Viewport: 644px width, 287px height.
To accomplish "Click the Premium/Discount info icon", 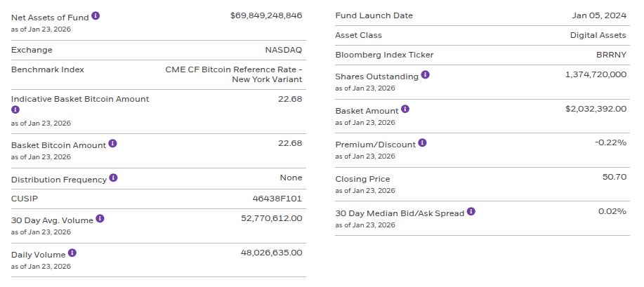I will tap(421, 143).
